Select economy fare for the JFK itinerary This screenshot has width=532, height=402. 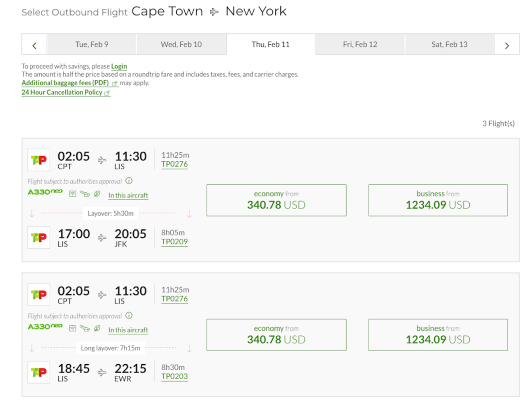click(x=276, y=200)
